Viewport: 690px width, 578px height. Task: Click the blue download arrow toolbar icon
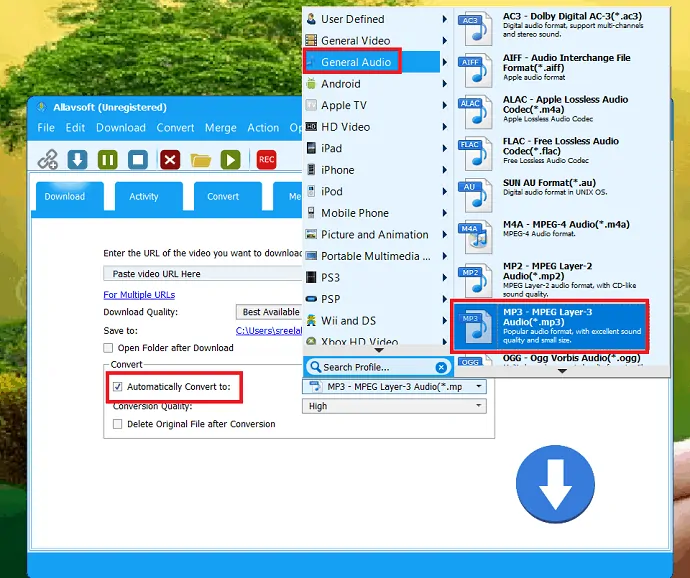(78, 159)
